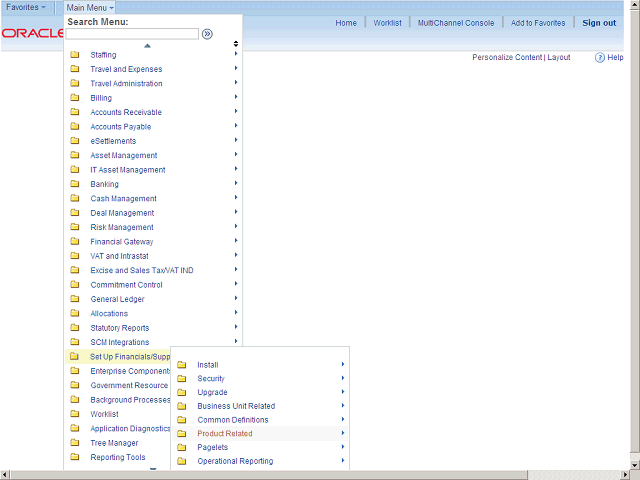The width and height of the screenshot is (640, 480).
Task: Click the Staffing folder icon
Action: [x=75, y=55]
